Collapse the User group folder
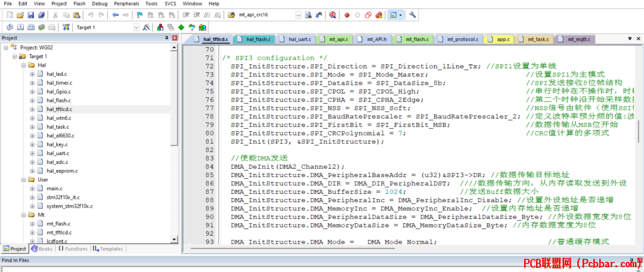This screenshot has width=644, height=272. (23, 180)
